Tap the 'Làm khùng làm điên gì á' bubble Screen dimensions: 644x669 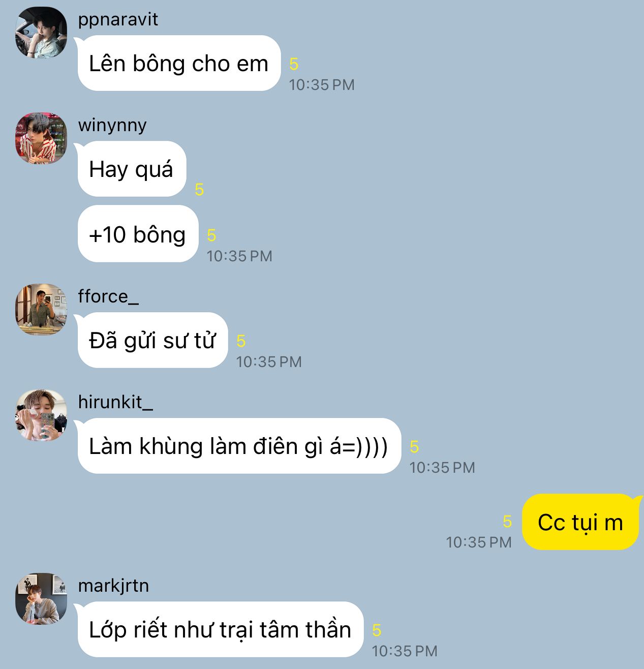tap(239, 446)
